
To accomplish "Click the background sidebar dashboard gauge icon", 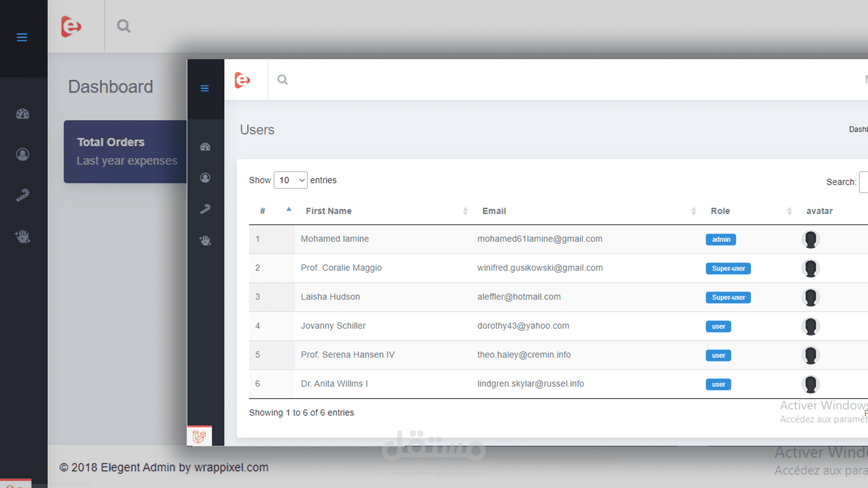I will (x=23, y=114).
